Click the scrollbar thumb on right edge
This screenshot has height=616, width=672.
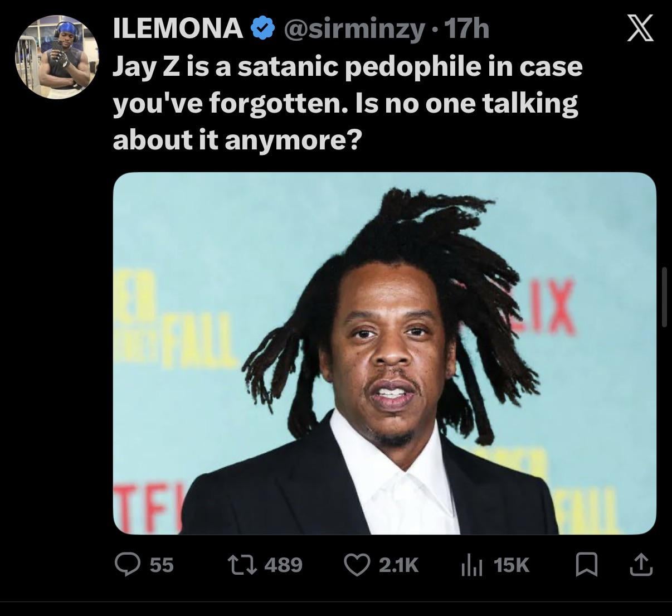pos(664,296)
